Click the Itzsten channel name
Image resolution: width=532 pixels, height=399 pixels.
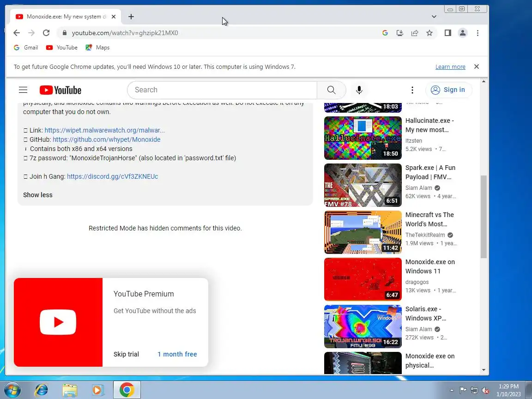[414, 141]
